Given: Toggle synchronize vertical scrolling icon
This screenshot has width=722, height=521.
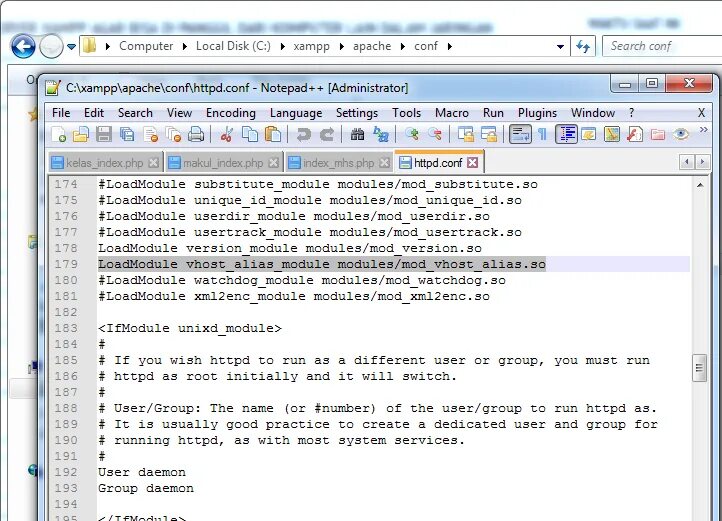Looking at the screenshot, I should pos(466,135).
